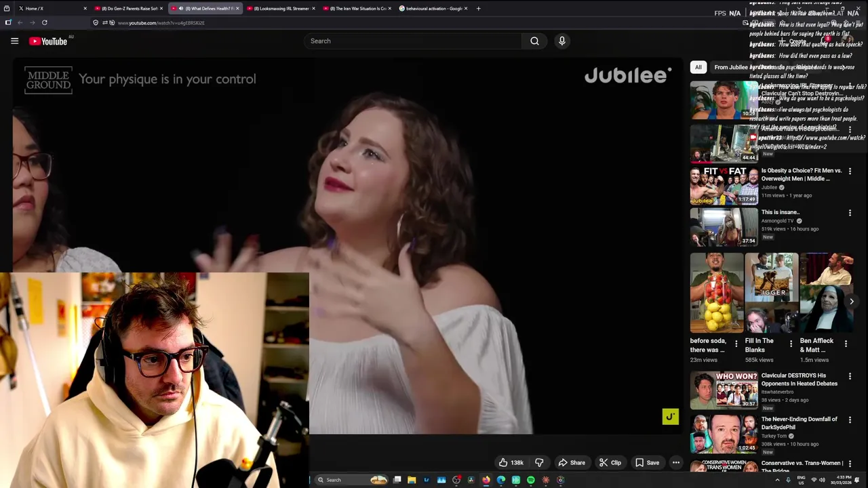Open This is insane.. video title

pyautogui.click(x=780, y=212)
